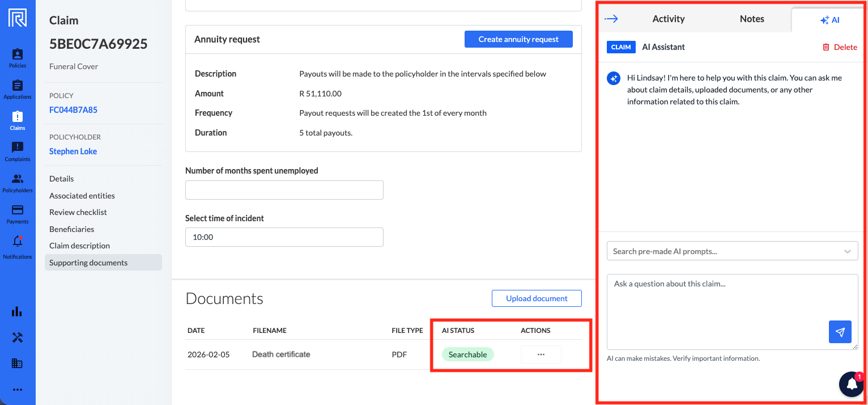Image resolution: width=868 pixels, height=405 pixels.
Task: Collapse side panel with arrow icon
Action: [611, 19]
